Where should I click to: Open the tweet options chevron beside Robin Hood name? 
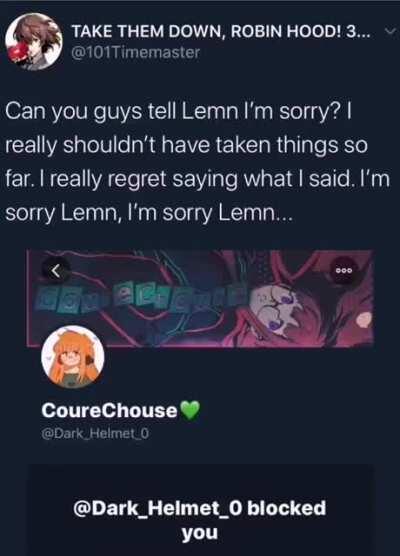click(390, 32)
